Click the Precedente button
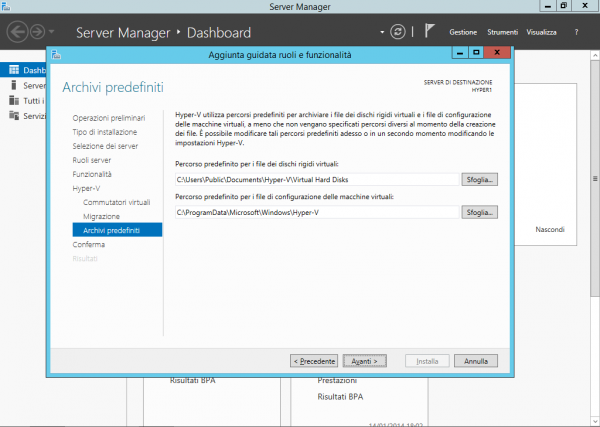 [x=314, y=361]
